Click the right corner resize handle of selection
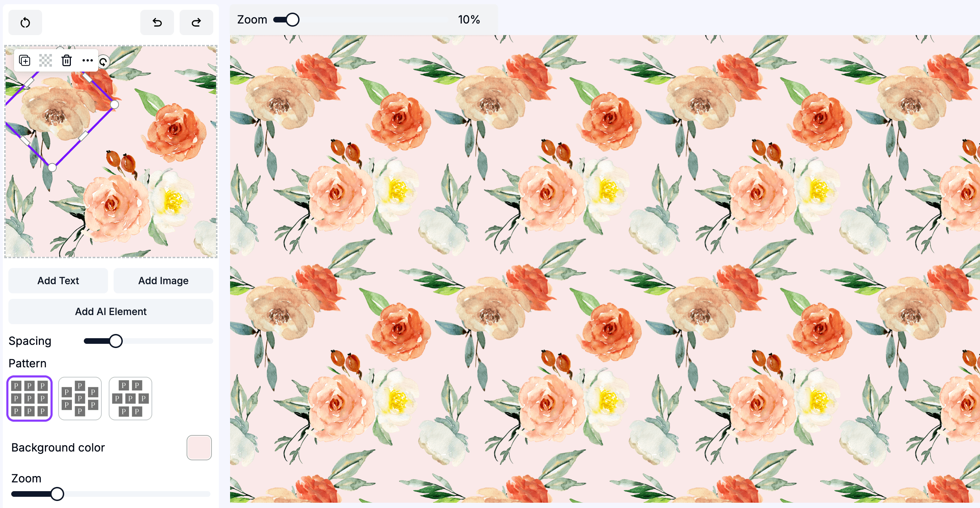980x508 pixels. pyautogui.click(x=114, y=104)
